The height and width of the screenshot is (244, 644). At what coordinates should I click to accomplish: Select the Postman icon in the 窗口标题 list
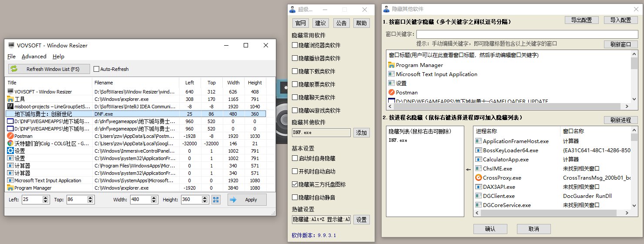[391, 92]
